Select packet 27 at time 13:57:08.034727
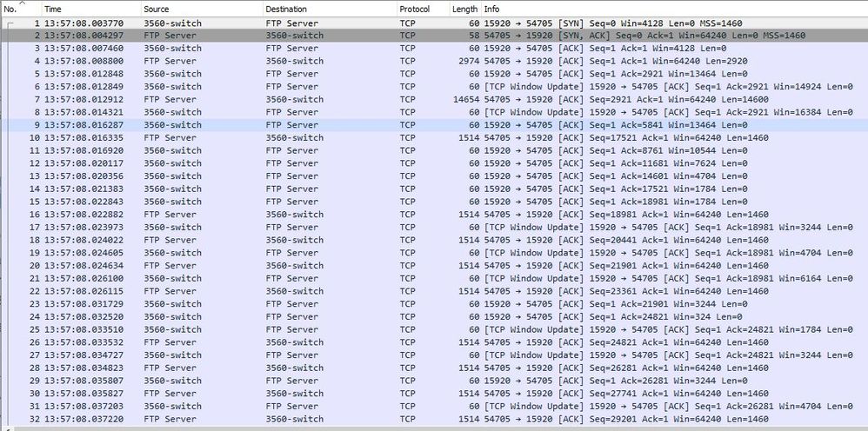The image size is (868, 431). (x=435, y=355)
